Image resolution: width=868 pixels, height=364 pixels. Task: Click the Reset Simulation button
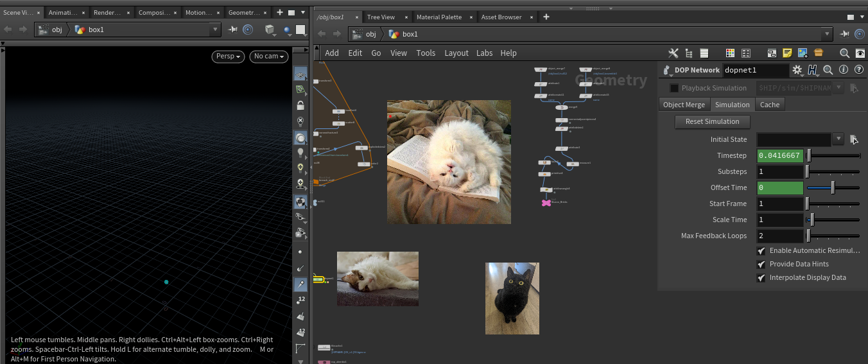tap(712, 121)
